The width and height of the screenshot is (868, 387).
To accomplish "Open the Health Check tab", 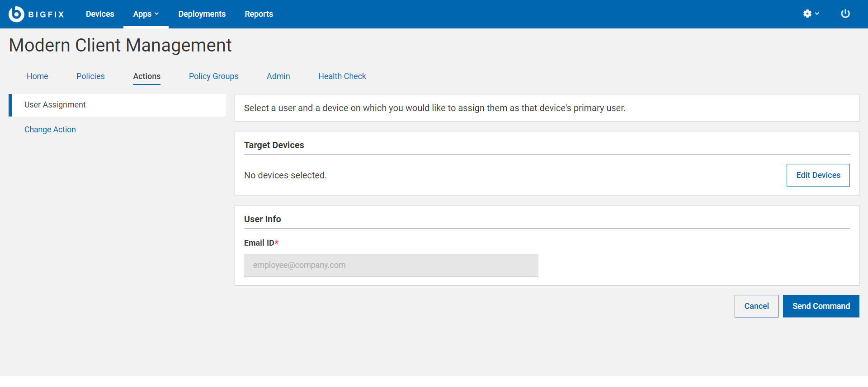I will tap(342, 76).
